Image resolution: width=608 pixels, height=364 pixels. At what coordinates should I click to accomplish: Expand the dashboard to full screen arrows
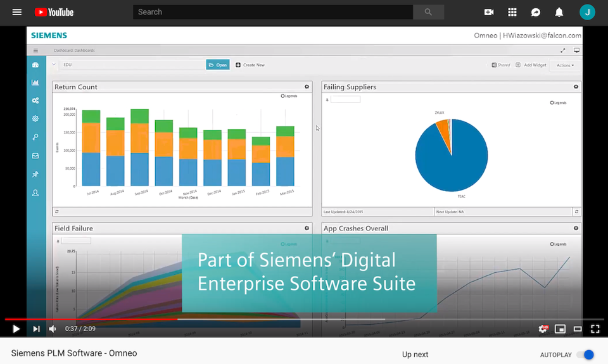pyautogui.click(x=562, y=51)
